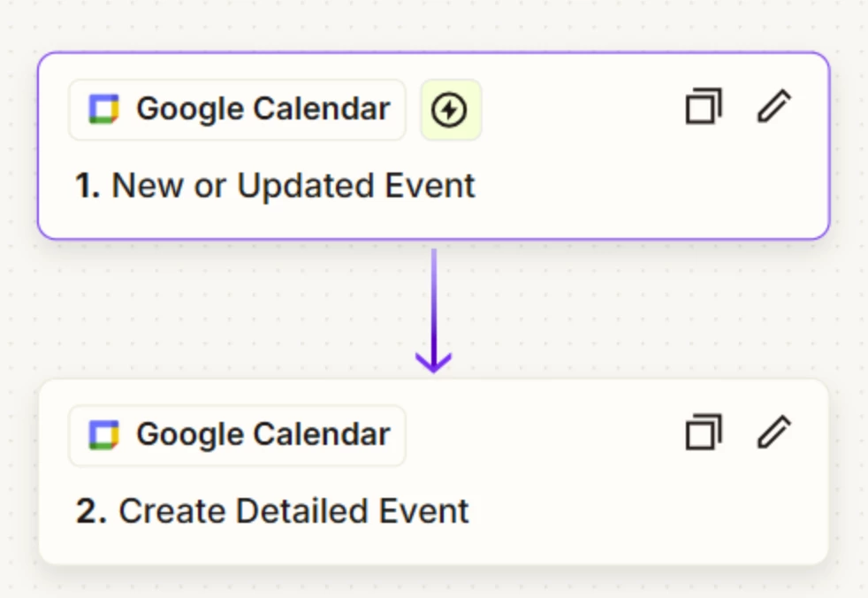
Task: Duplicate the New or Updated Event step
Action: click(704, 106)
